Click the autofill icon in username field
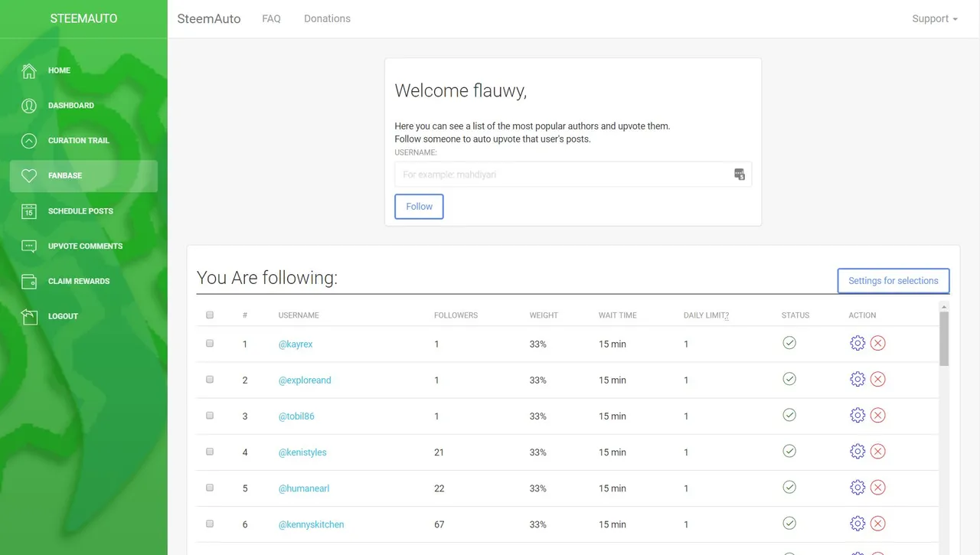The height and width of the screenshot is (555, 980). pyautogui.click(x=740, y=175)
